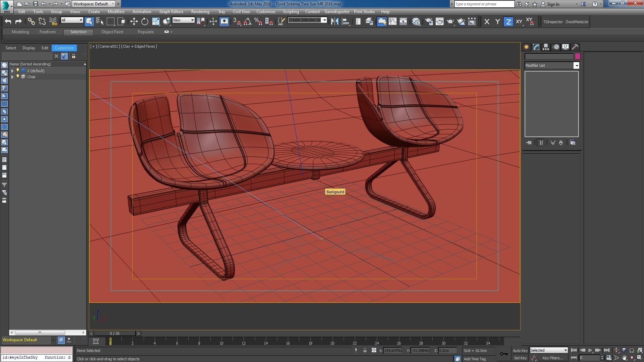Viewport: 644px width, 362px height.
Task: Open CheckMateLite toolbar button
Action: coord(577,22)
